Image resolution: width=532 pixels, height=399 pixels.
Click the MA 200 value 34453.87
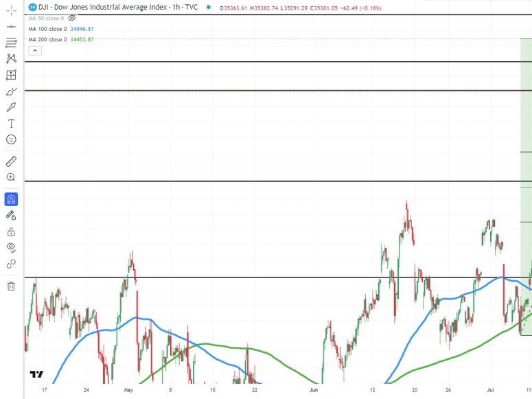[x=82, y=40]
